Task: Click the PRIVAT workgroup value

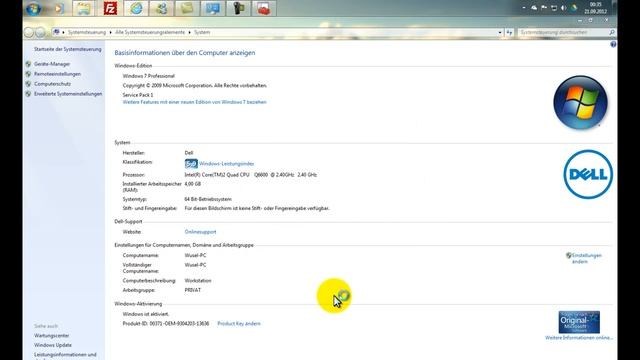Action: coord(193,290)
